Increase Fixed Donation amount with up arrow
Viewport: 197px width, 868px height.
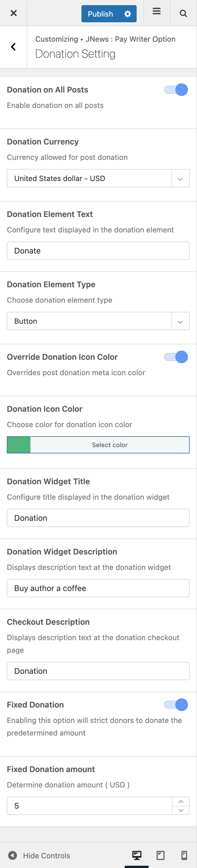(x=181, y=801)
